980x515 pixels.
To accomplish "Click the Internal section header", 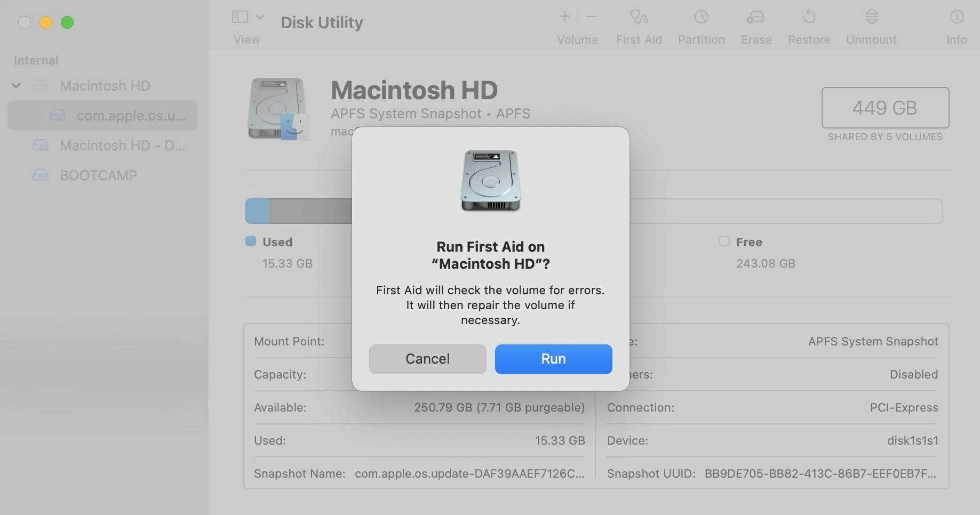I will [x=36, y=60].
